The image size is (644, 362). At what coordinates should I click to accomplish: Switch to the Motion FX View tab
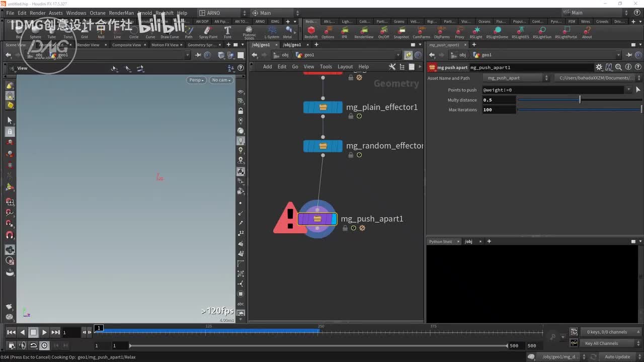coord(165,45)
